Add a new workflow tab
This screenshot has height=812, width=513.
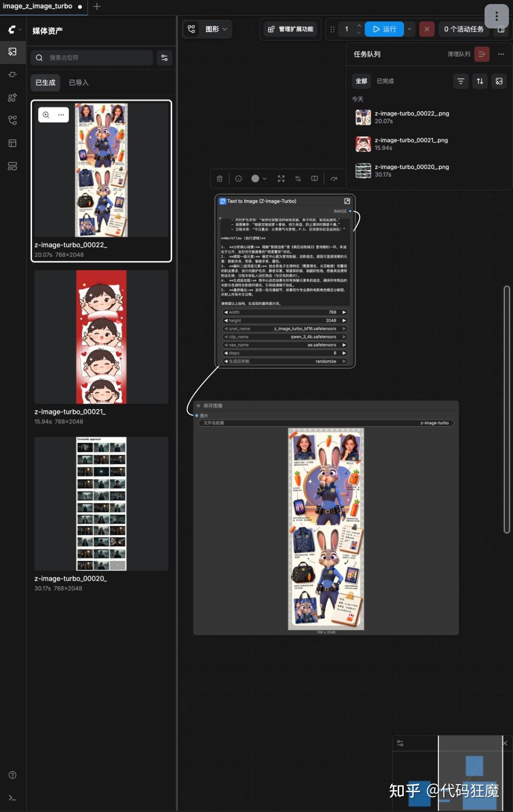pos(97,7)
